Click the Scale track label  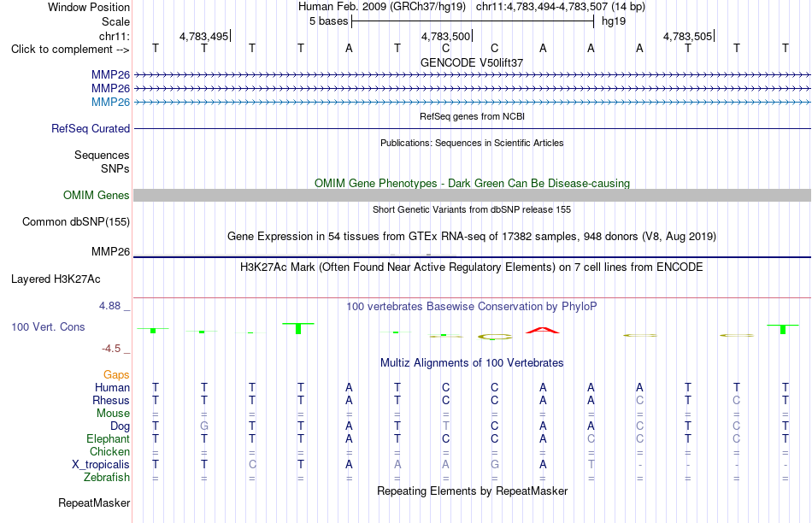click(x=115, y=21)
